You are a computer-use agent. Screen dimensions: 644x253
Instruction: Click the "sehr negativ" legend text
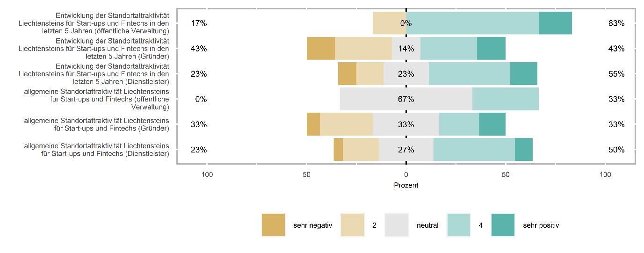[x=312, y=225]
